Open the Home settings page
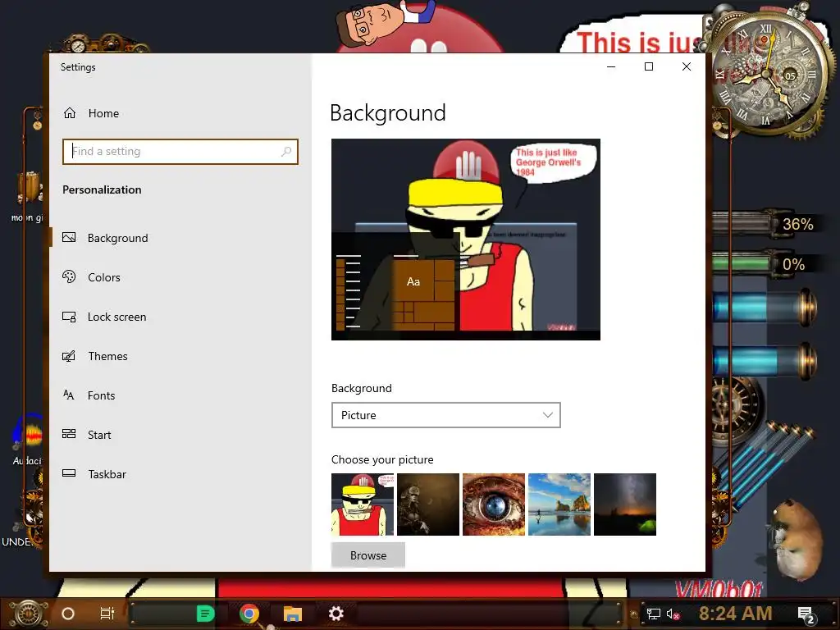This screenshot has width=840, height=630. pos(103,113)
